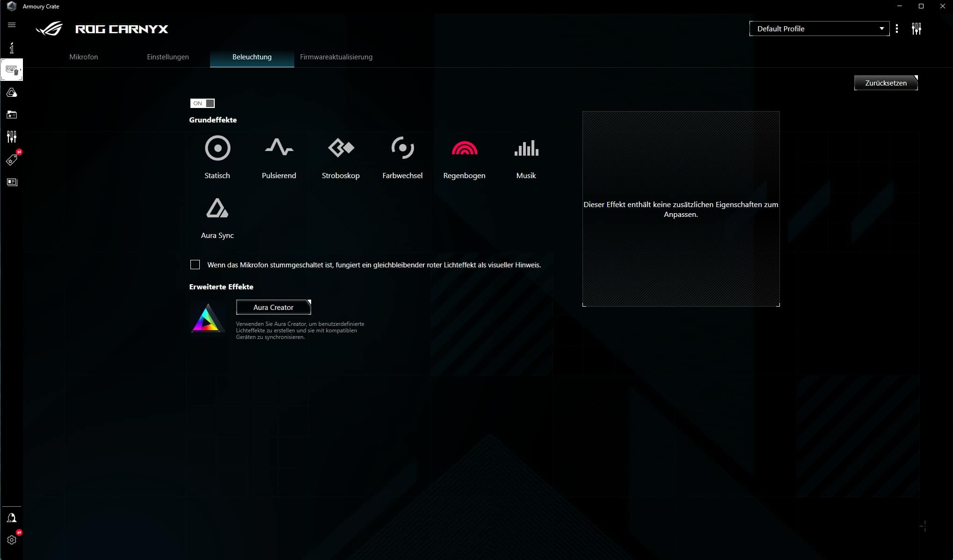Open the Firmwareaktualisierung tab
The height and width of the screenshot is (560, 953).
pyautogui.click(x=336, y=57)
